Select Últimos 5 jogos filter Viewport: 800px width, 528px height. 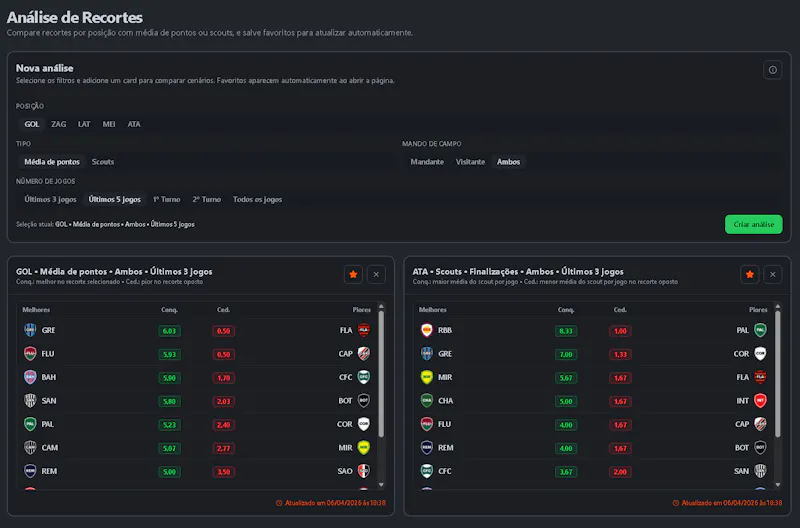point(114,199)
